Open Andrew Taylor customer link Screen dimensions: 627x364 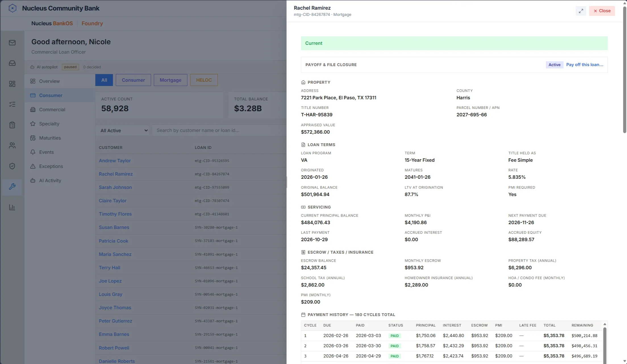(115, 161)
